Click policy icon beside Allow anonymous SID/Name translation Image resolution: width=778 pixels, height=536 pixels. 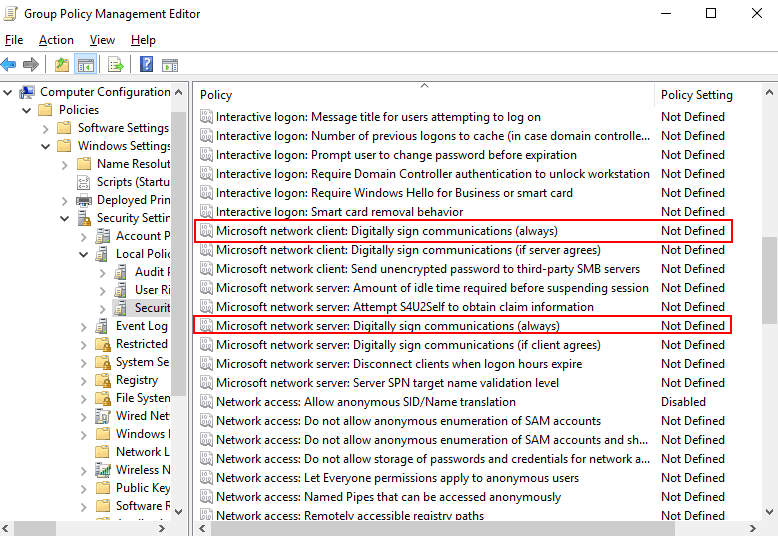pyautogui.click(x=206, y=402)
